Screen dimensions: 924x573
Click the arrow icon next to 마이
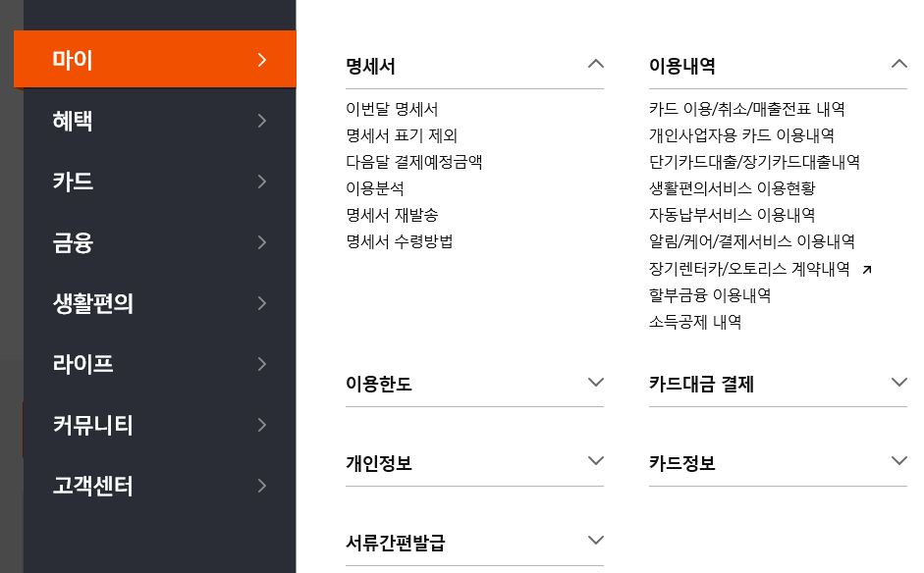(x=262, y=60)
